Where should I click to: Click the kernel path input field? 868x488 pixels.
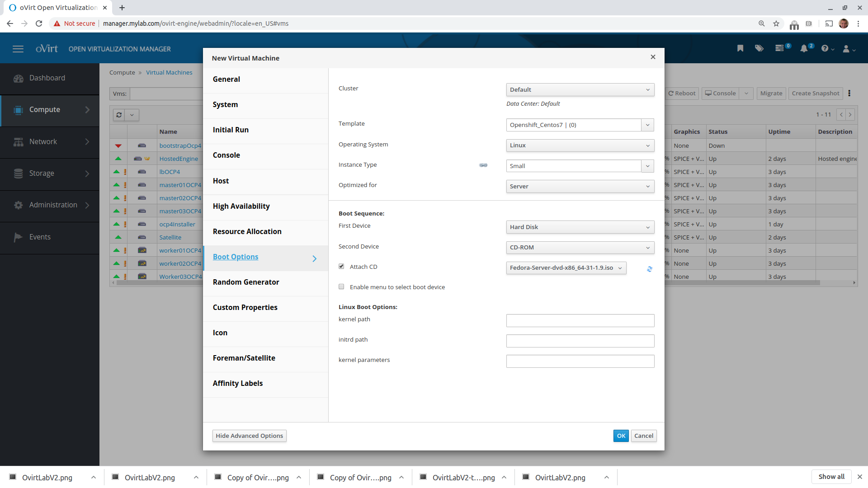point(580,320)
